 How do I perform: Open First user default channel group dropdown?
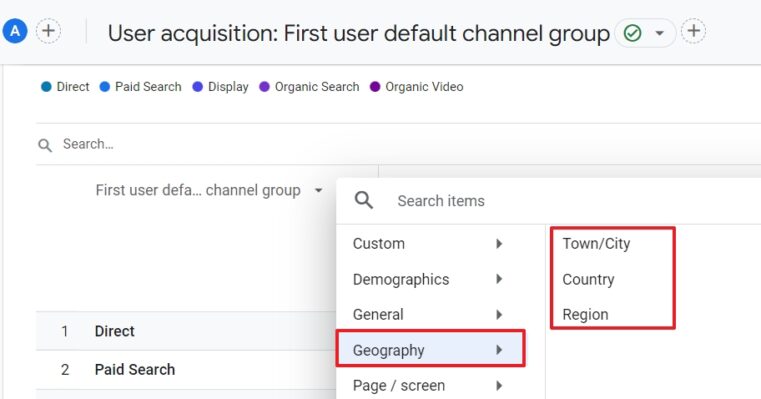pos(209,190)
